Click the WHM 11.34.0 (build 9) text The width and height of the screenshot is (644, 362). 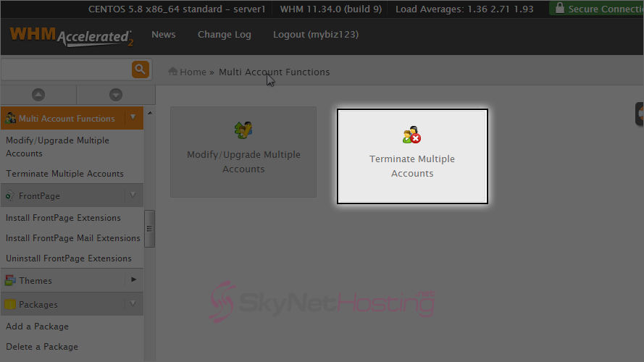(x=330, y=9)
